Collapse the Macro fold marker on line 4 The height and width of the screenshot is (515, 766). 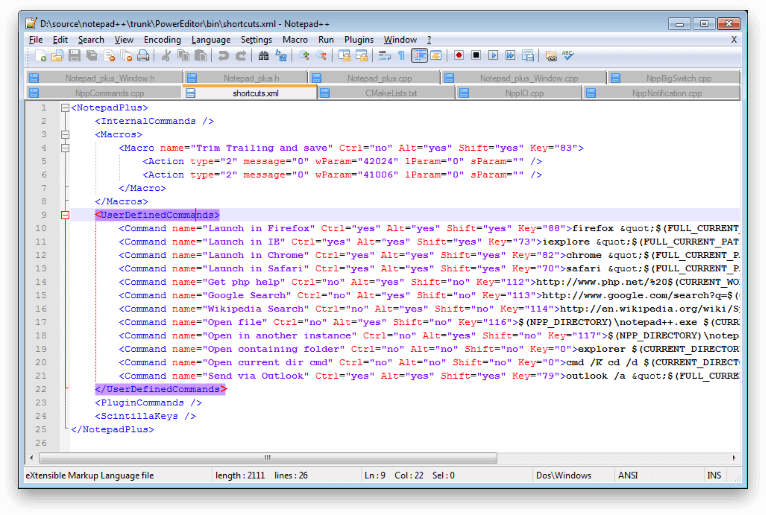65,148
